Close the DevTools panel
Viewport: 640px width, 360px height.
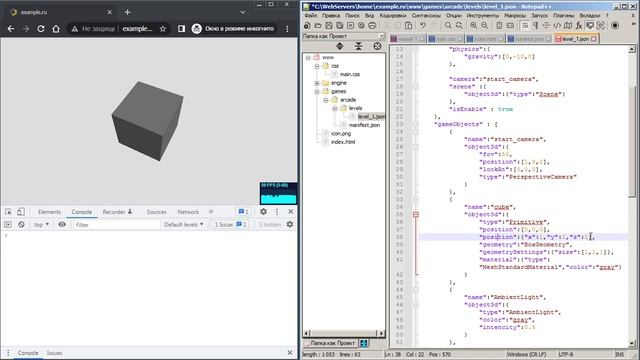[291, 212]
